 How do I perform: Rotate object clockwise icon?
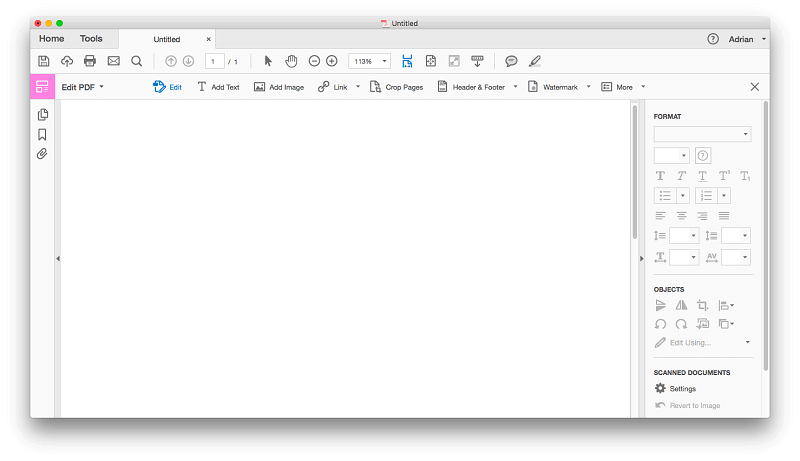(681, 324)
